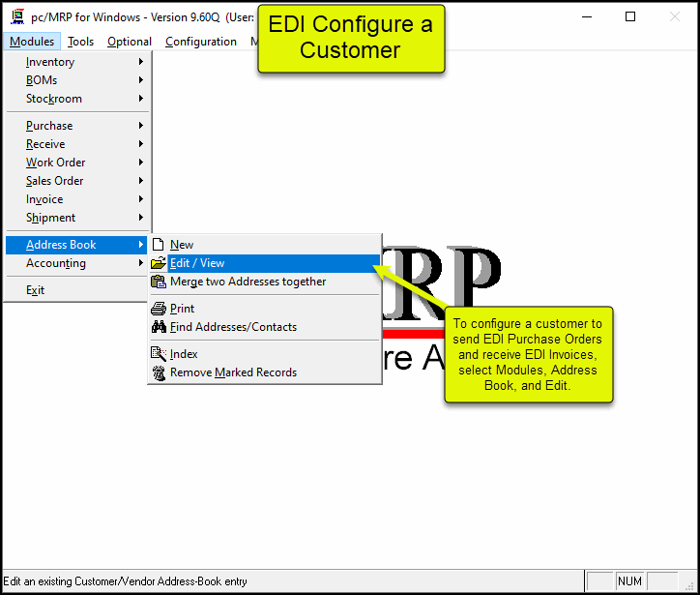The width and height of the screenshot is (700, 595).
Task: Select the Purchase menu item
Action: click(x=76, y=126)
